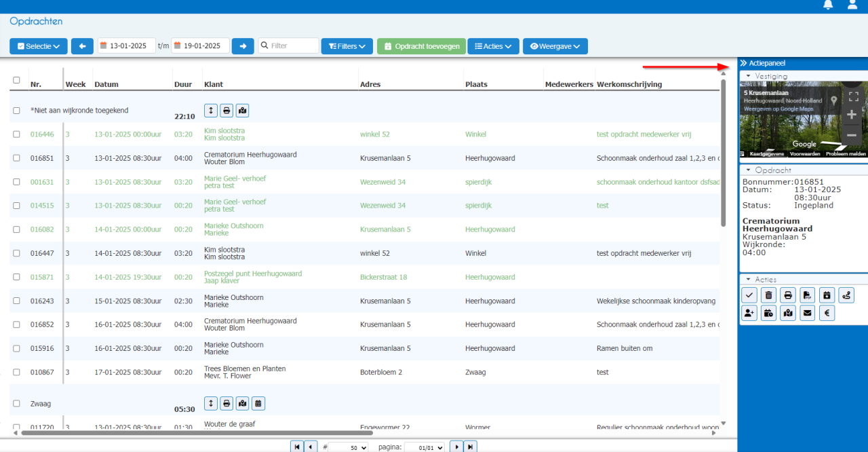
Task: Check the box for order 016446
Action: tap(16, 134)
